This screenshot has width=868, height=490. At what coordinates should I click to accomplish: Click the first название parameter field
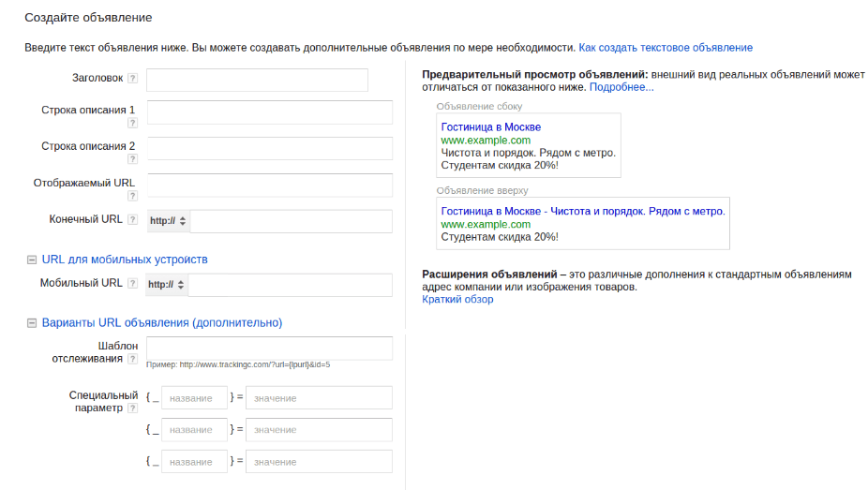pos(194,398)
